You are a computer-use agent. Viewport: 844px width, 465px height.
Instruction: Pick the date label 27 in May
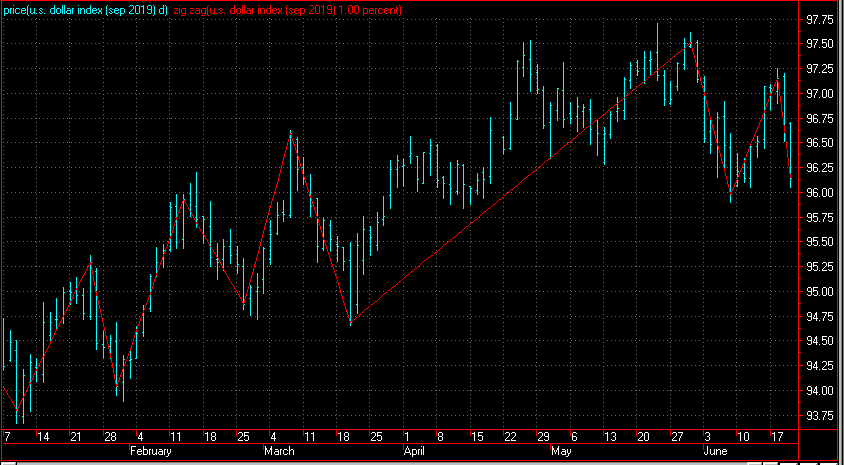[677, 436]
